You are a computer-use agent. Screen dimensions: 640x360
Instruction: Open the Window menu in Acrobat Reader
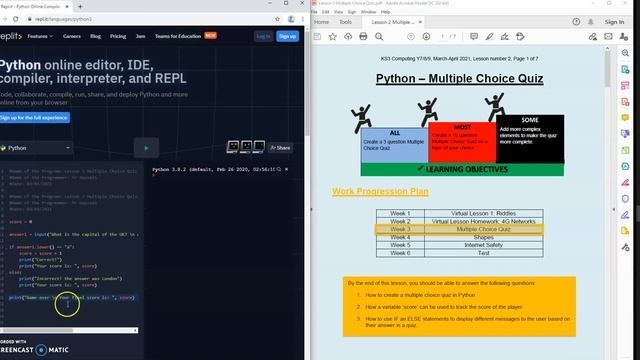pyautogui.click(x=368, y=12)
